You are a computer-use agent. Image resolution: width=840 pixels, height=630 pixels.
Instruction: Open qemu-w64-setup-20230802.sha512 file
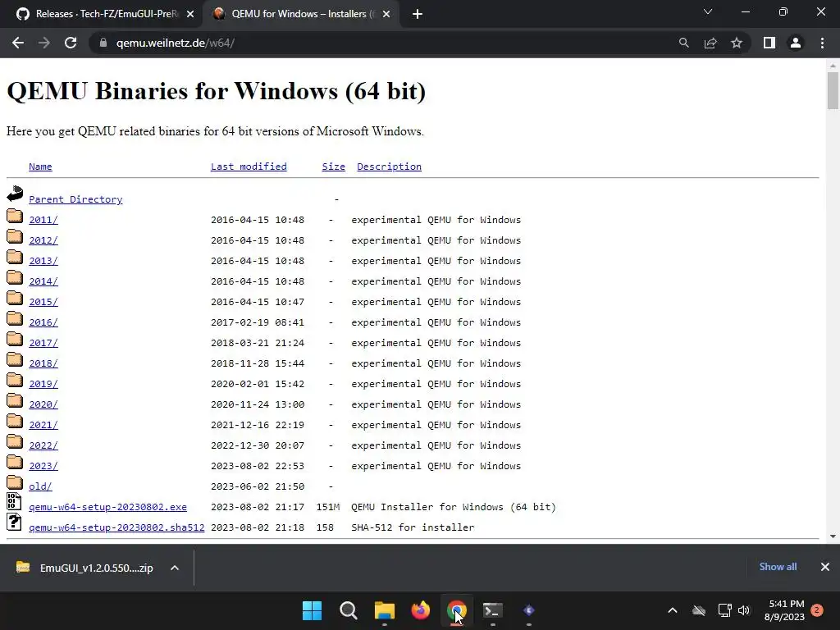116,527
